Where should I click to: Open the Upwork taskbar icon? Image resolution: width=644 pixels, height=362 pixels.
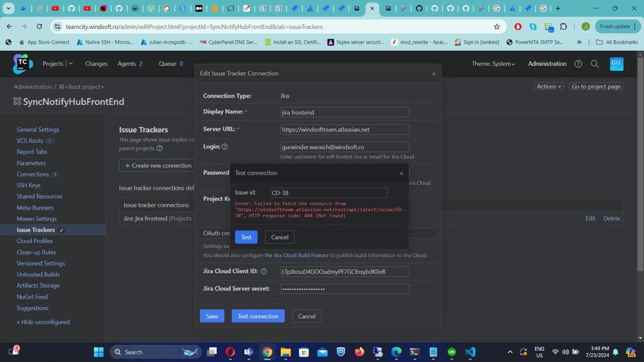[452, 352]
